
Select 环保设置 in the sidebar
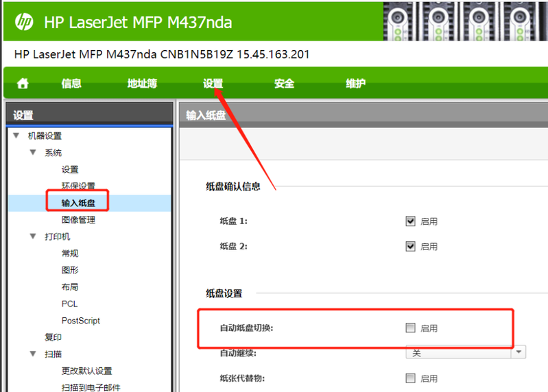click(x=78, y=186)
